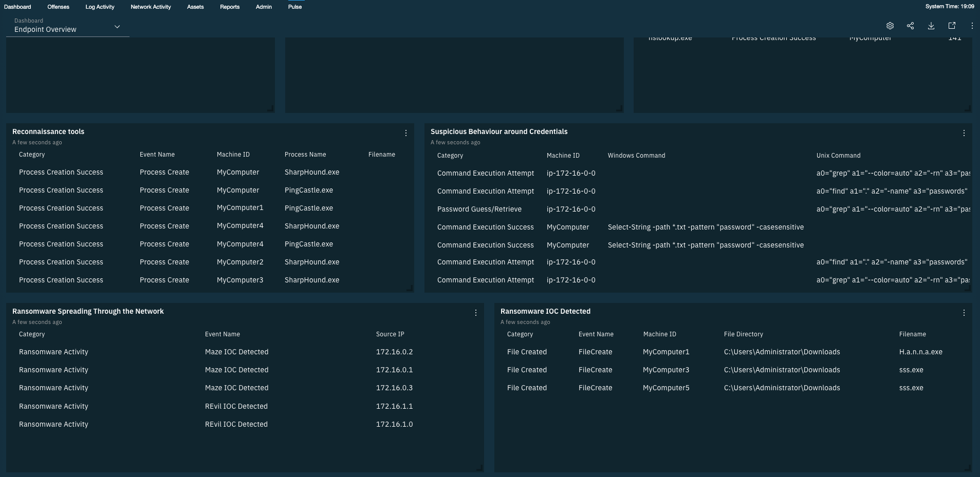Open the top-right overflow menu
Viewport: 980px width, 477px height.
tap(971, 26)
